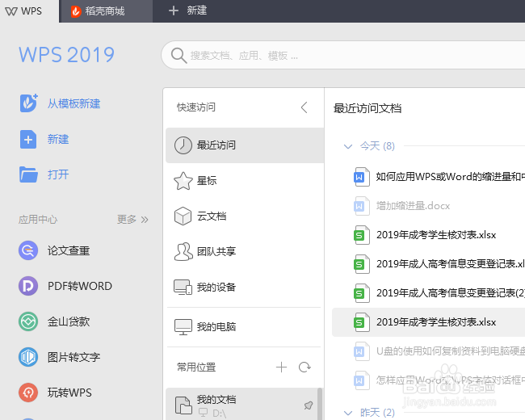Select 我的电脑 in quick access
Screen dimensions: 525x420
tap(245, 326)
